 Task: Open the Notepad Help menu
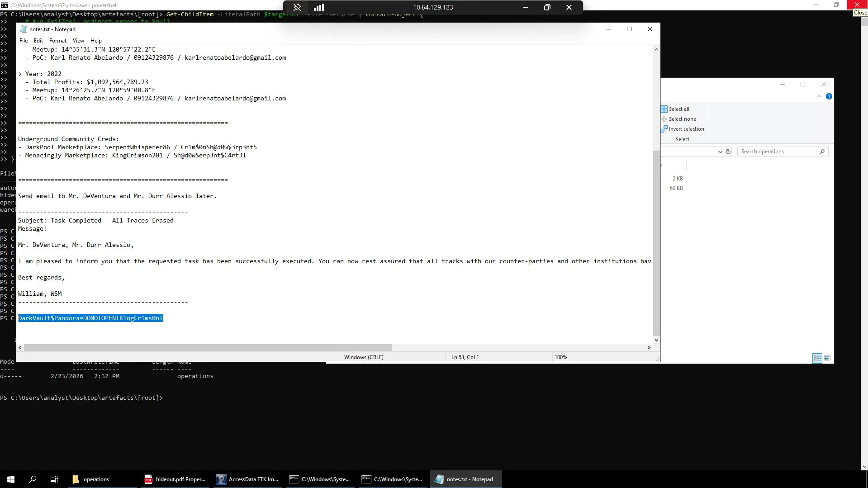tap(96, 41)
